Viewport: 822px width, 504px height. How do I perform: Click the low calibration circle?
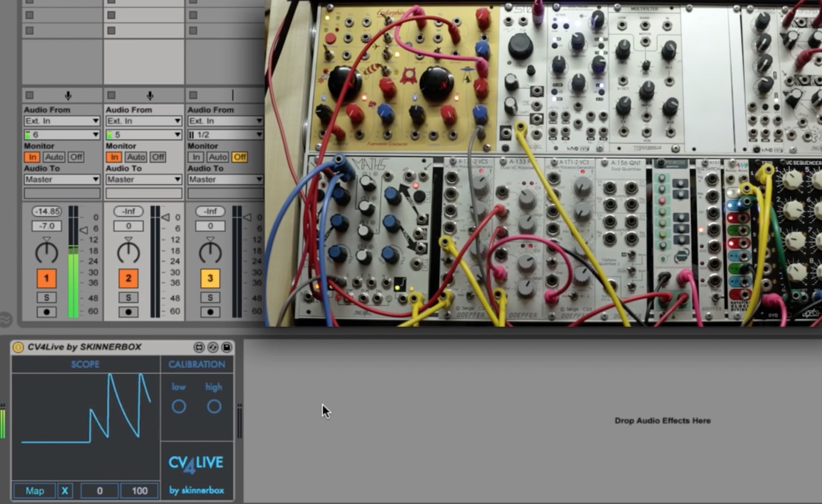pyautogui.click(x=179, y=406)
